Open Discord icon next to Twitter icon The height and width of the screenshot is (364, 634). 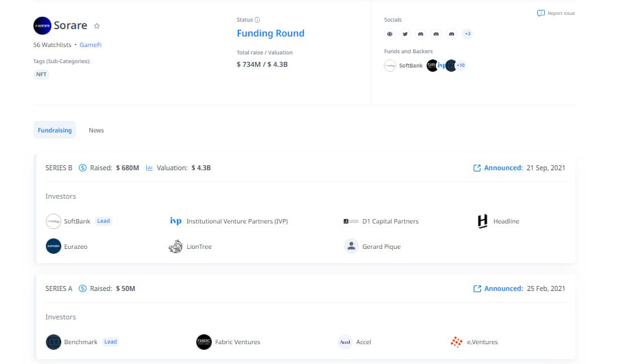coord(420,34)
